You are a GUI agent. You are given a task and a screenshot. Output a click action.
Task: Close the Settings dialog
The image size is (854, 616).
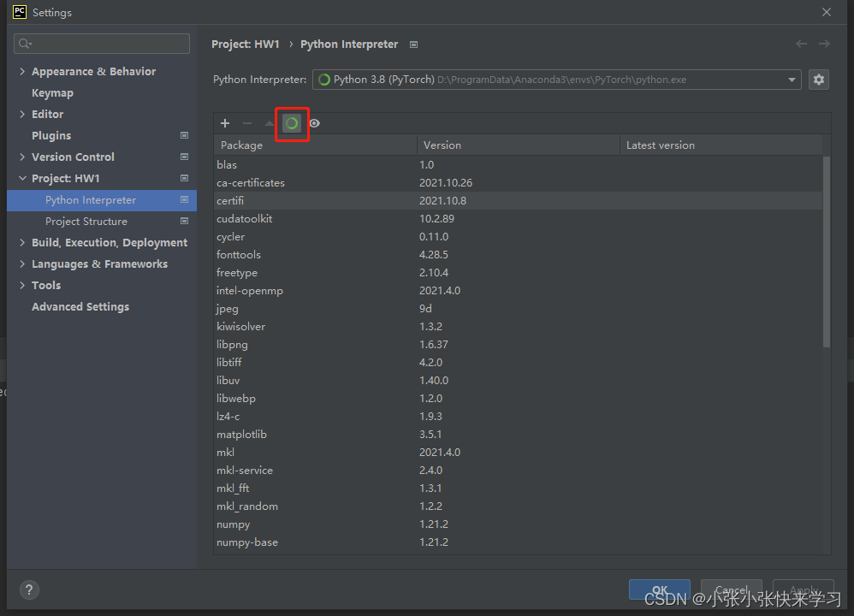tap(827, 12)
